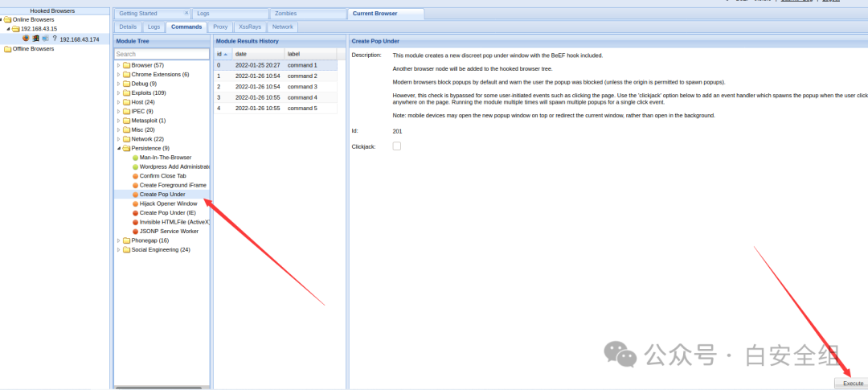Viewport: 868px width, 390px height.
Task: Click the Offline Browsers folder icon
Action: 8,49
